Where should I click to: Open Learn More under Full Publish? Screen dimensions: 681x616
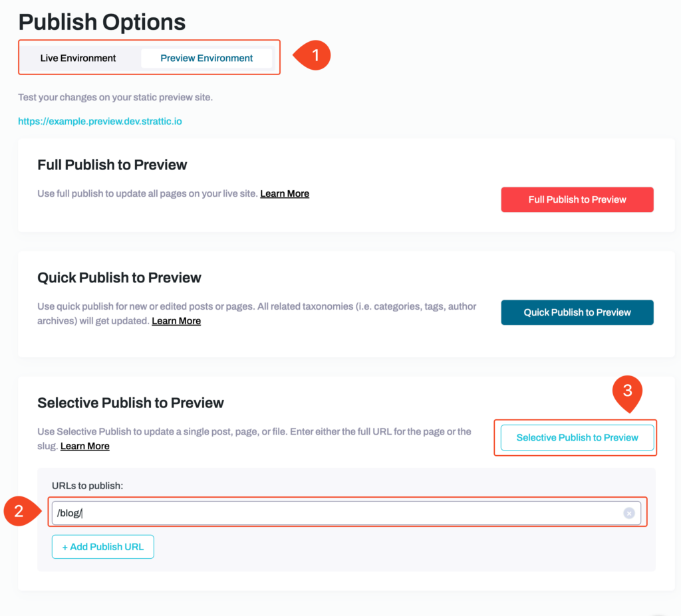(x=285, y=193)
